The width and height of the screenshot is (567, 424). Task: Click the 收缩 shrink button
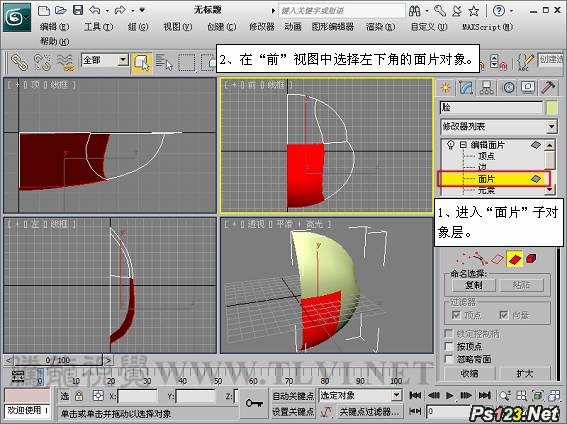tap(469, 374)
